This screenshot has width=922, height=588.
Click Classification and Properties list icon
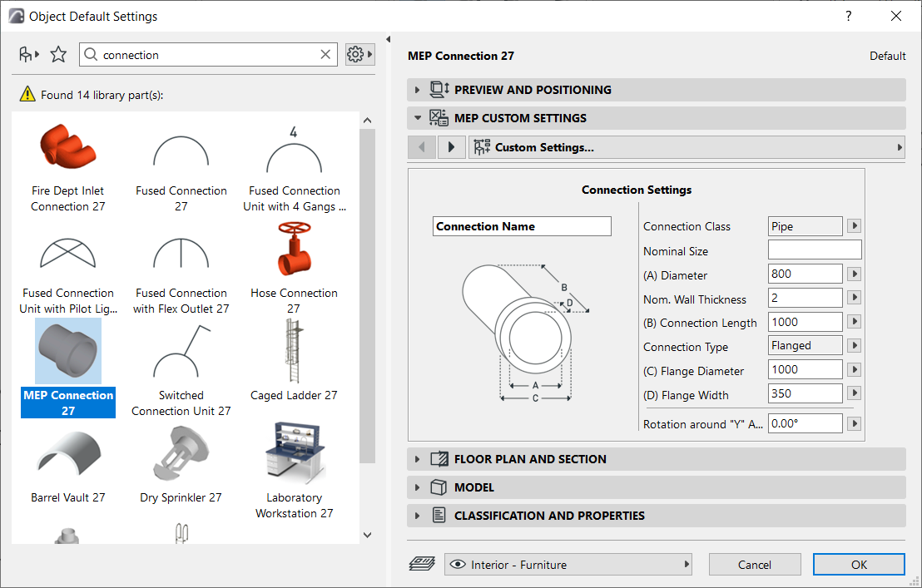(439, 515)
